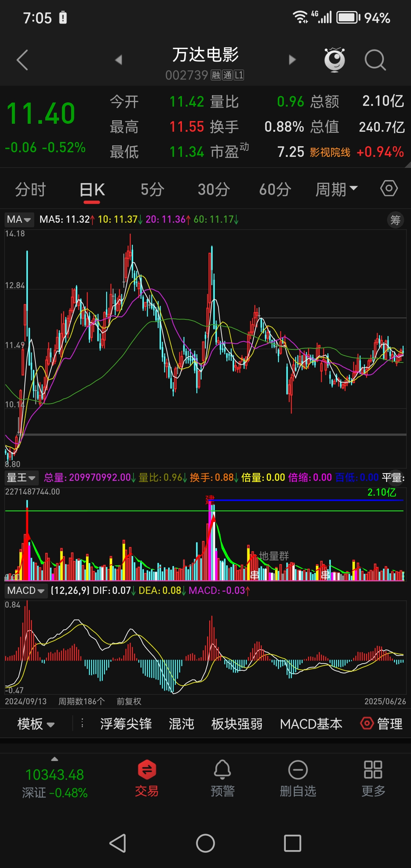Tap the 通 connect tag badge
Screen dimensions: 411x868
click(x=227, y=75)
